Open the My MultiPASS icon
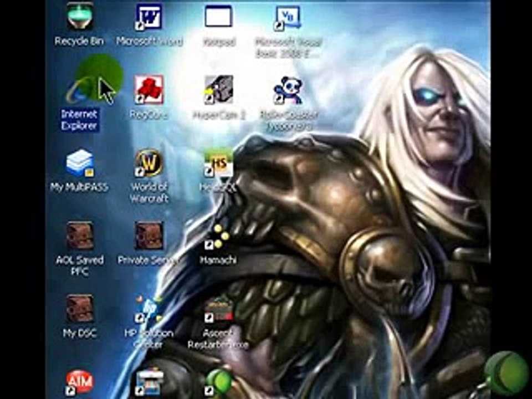The height and width of the screenshot is (399, 532). click(x=80, y=163)
